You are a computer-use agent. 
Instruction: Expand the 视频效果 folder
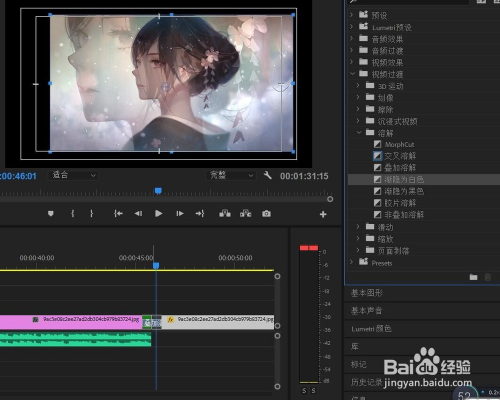(x=351, y=62)
